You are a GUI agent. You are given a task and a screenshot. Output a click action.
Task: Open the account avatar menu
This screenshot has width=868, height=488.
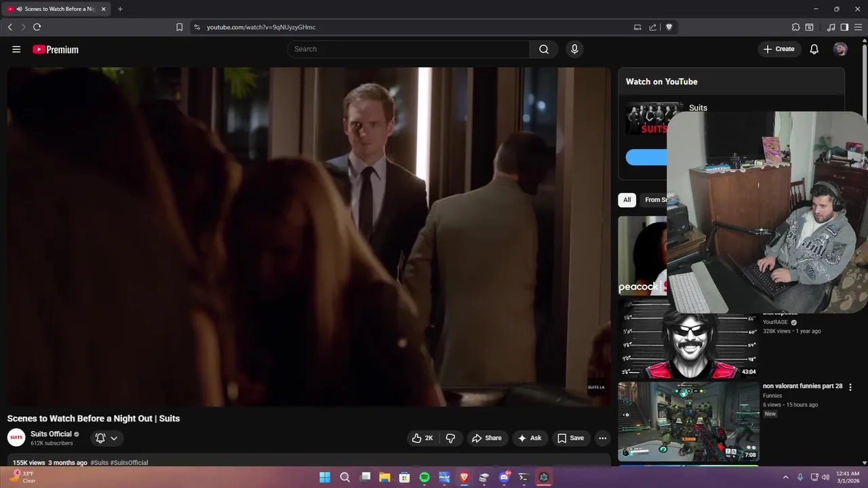(x=840, y=49)
